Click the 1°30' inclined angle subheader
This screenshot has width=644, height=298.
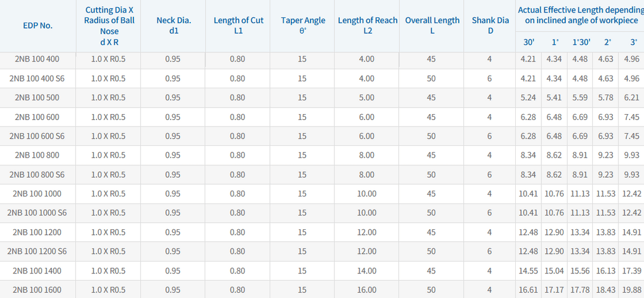tap(581, 42)
